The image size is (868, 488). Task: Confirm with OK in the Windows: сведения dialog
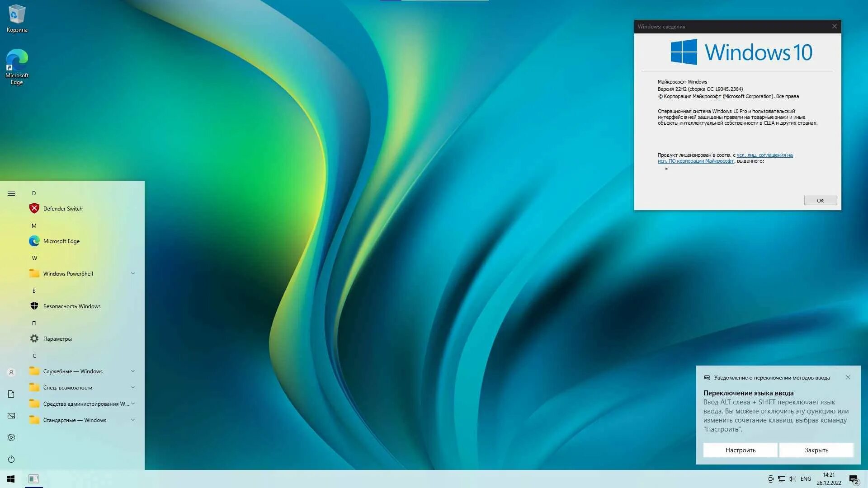(820, 201)
